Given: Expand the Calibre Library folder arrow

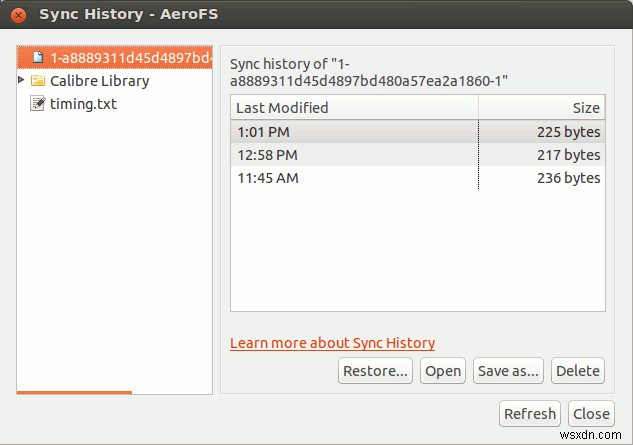Looking at the screenshot, I should point(21,80).
